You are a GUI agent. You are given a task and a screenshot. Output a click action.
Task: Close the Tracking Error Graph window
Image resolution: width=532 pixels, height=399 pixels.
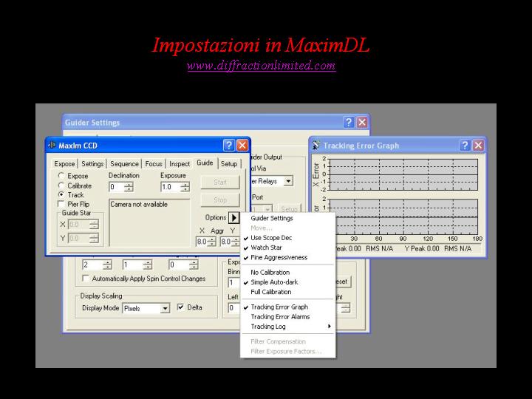tap(478, 146)
